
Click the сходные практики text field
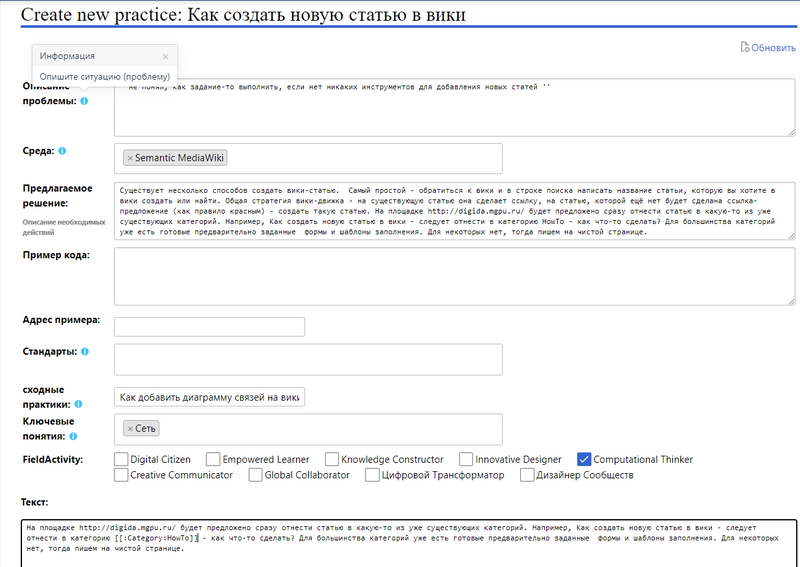coord(209,397)
